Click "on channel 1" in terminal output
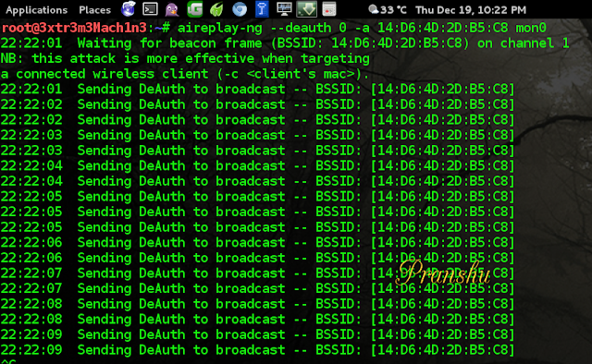This screenshot has width=592, height=364. (x=524, y=43)
